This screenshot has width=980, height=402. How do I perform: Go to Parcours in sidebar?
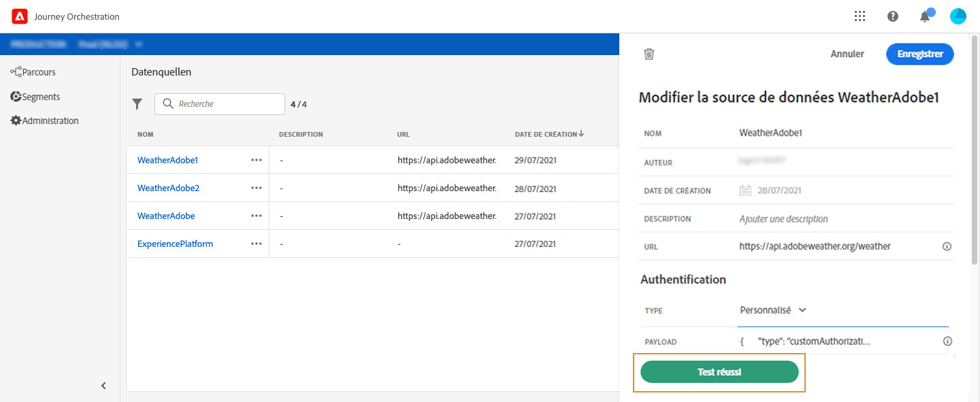point(33,72)
